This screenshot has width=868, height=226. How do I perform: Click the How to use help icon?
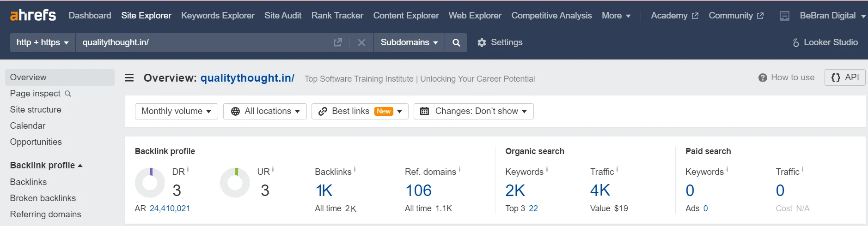coord(763,77)
